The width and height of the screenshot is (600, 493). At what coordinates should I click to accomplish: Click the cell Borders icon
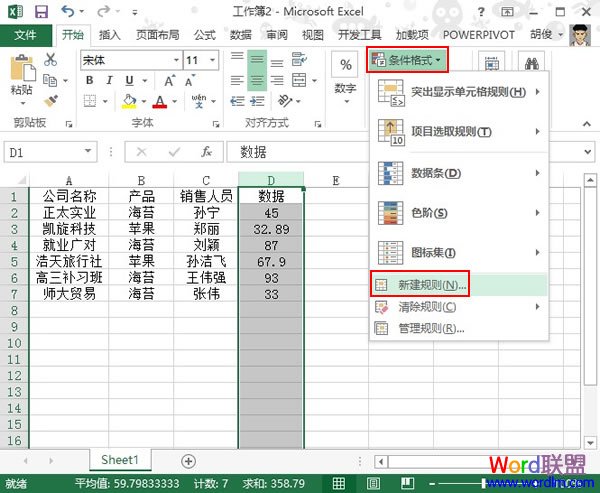click(90, 101)
